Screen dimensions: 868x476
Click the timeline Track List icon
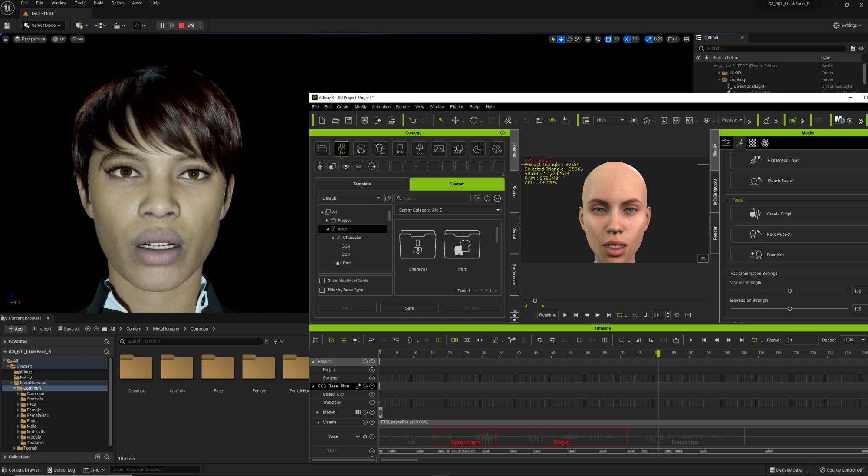tap(316, 340)
